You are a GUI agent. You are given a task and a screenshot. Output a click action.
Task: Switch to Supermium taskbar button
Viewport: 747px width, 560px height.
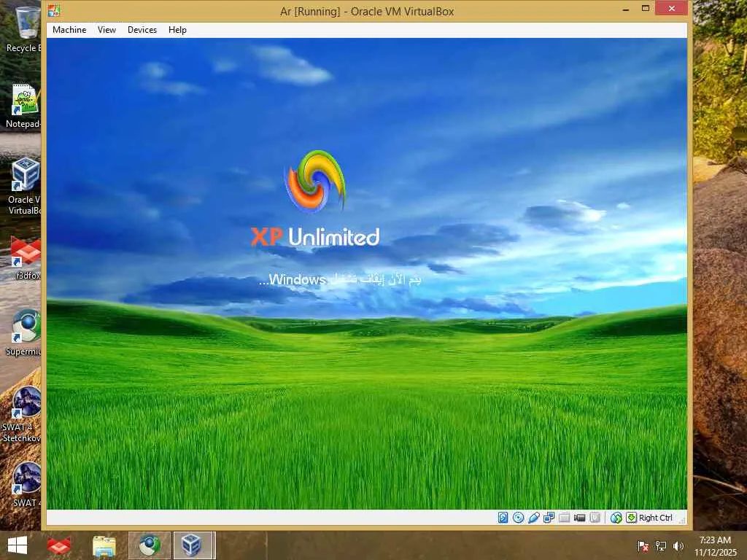point(150,545)
